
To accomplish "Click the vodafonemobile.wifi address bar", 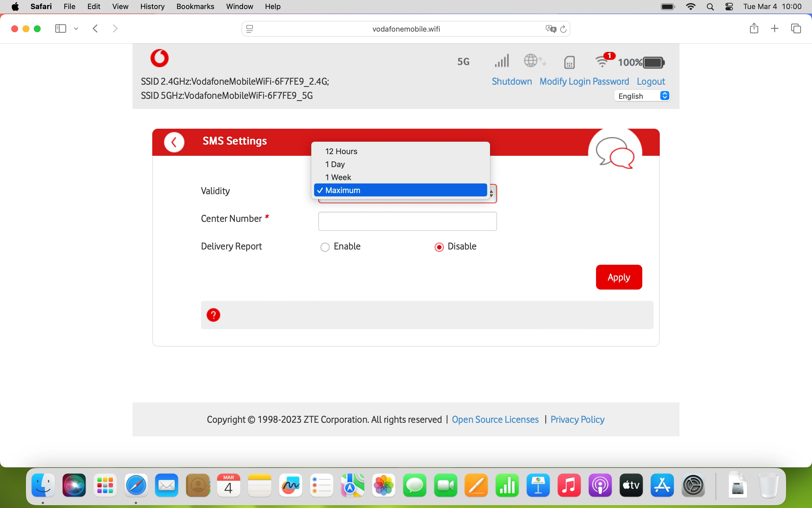I will pyautogui.click(x=406, y=29).
